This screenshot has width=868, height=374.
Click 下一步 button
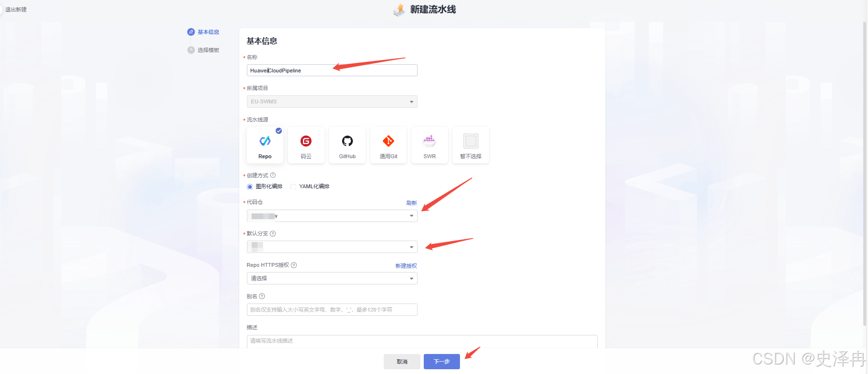pos(442,362)
